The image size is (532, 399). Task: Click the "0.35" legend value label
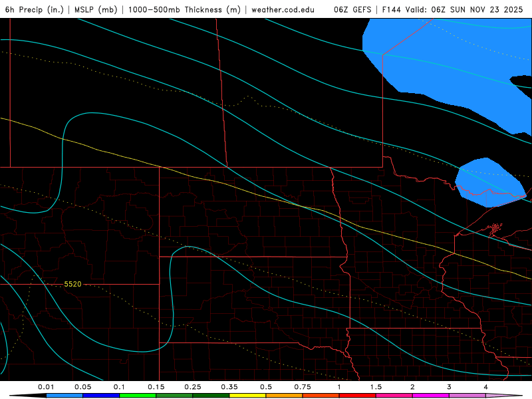point(229,387)
